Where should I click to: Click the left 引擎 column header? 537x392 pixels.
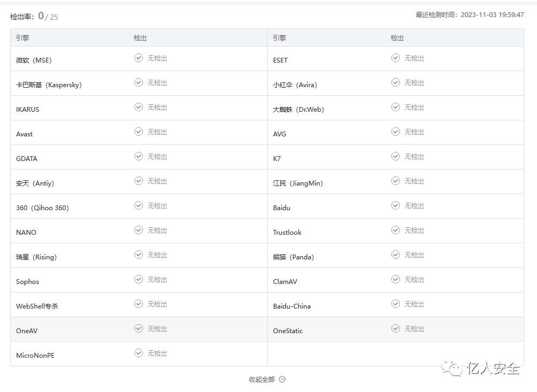click(x=22, y=38)
